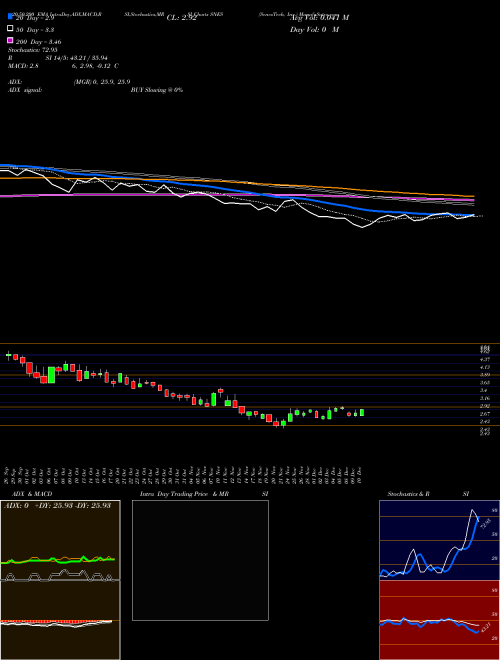Click the magenta 200 Day legend swatch

coord(10,40)
